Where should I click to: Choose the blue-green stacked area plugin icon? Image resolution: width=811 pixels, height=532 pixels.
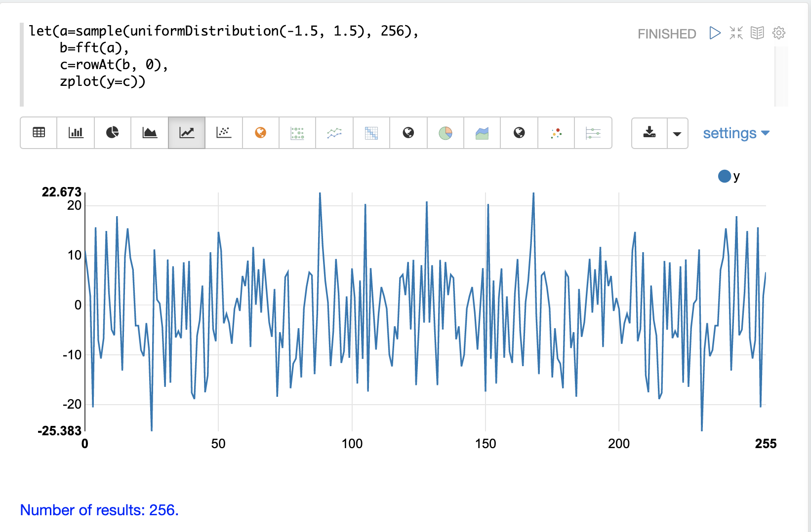482,133
